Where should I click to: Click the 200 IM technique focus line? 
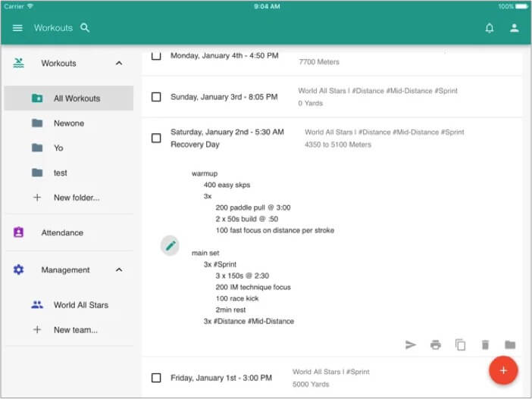[253, 287]
